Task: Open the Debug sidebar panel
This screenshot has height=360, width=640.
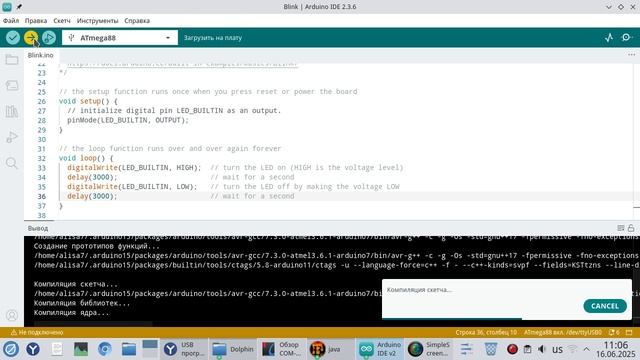Action: click(x=12, y=137)
